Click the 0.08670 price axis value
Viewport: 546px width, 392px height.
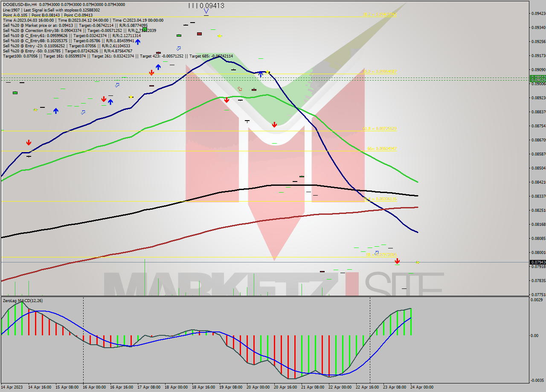(x=539, y=140)
